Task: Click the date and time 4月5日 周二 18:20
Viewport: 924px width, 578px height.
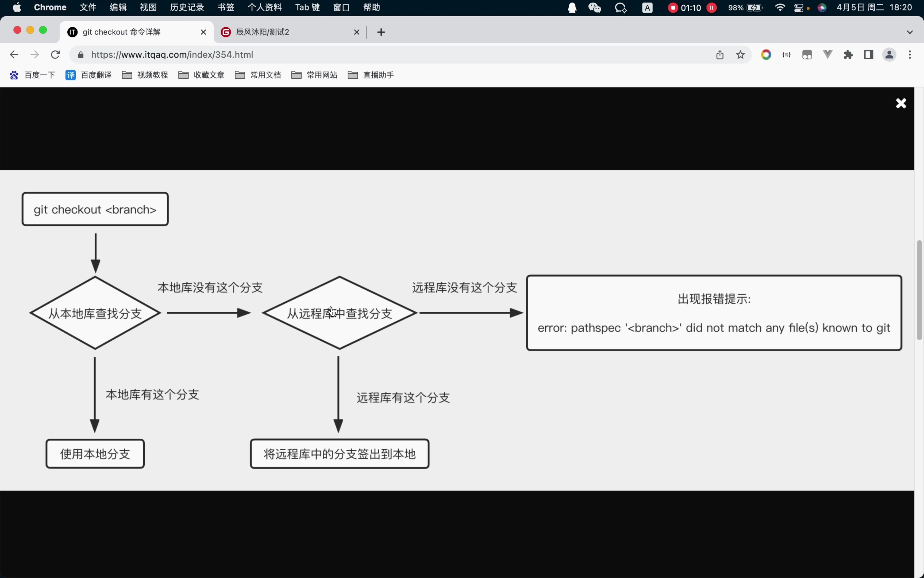Action: click(874, 8)
